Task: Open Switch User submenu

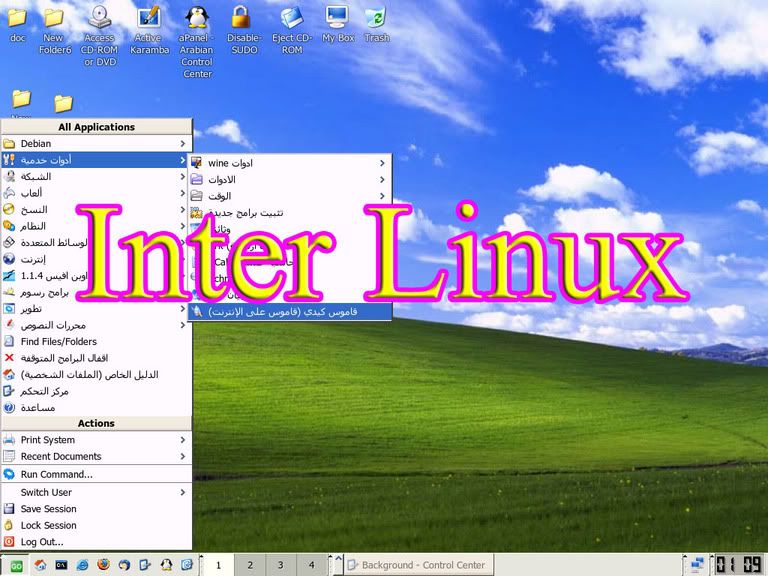Action: pos(96,492)
